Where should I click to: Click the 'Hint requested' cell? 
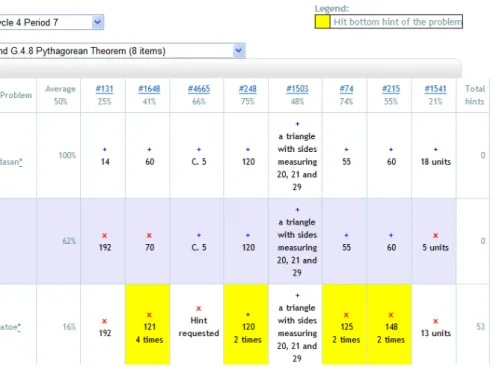pyautogui.click(x=197, y=324)
